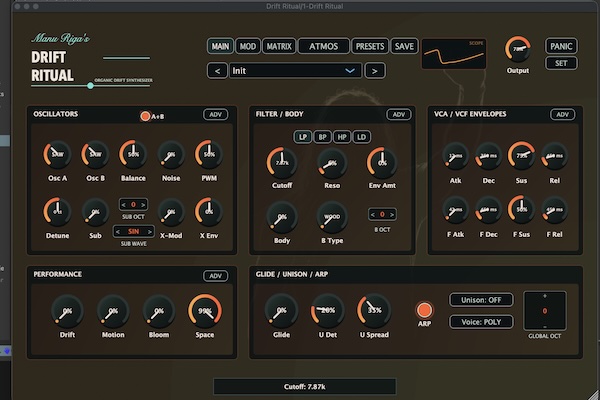Click the Sub level knob

[x=95, y=212]
